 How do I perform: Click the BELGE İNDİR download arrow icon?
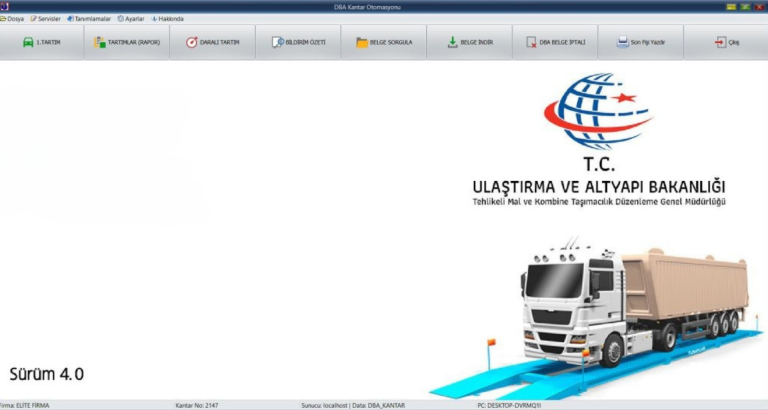click(453, 43)
